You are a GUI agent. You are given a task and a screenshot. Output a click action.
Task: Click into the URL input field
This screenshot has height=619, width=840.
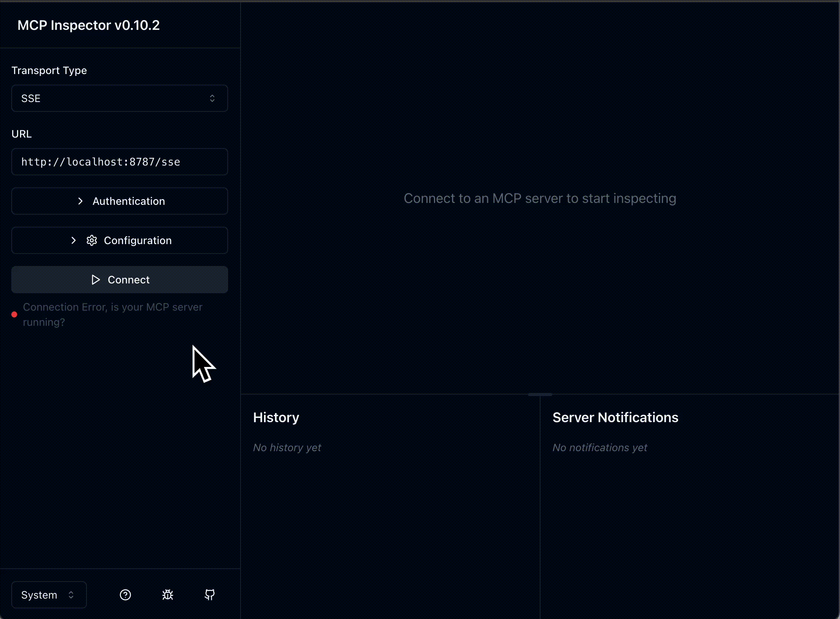pos(120,162)
